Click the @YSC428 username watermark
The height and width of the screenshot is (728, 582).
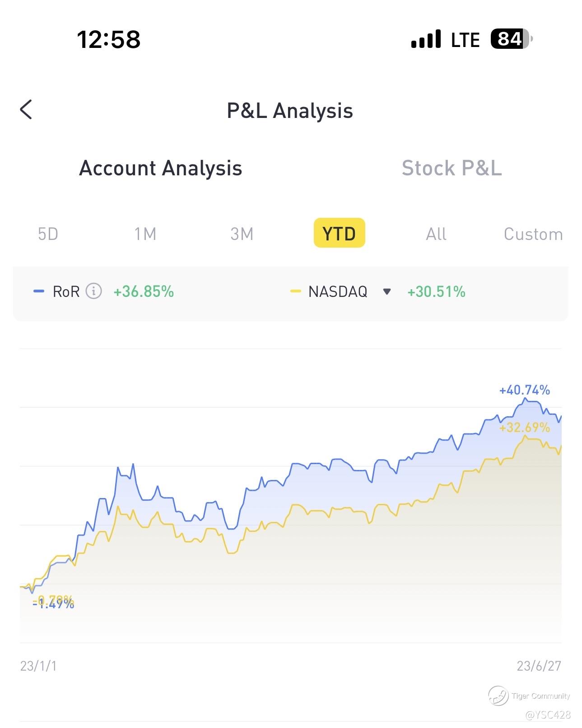[548, 715]
